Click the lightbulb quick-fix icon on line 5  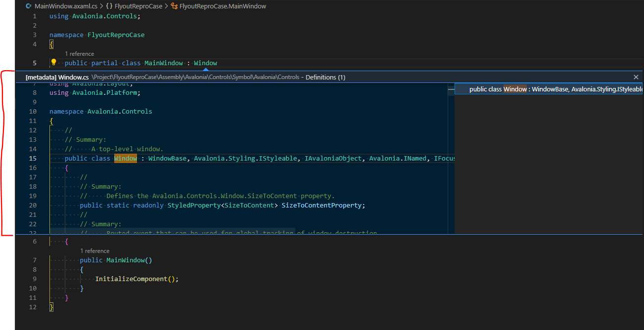54,62
